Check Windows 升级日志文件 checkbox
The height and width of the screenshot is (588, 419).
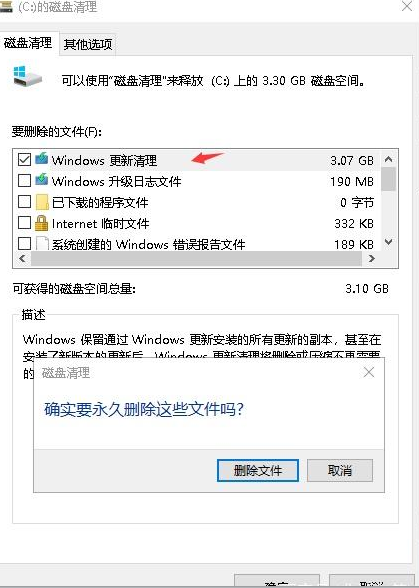24,181
